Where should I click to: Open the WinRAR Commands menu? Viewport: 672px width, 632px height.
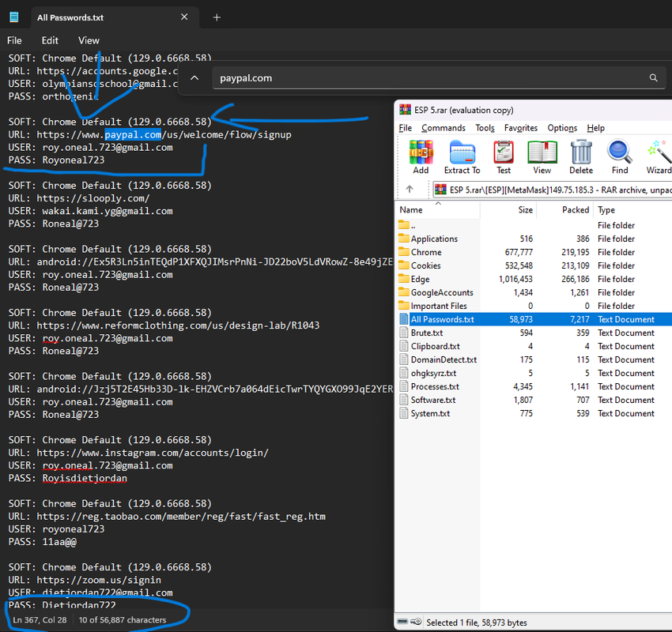pyautogui.click(x=444, y=128)
